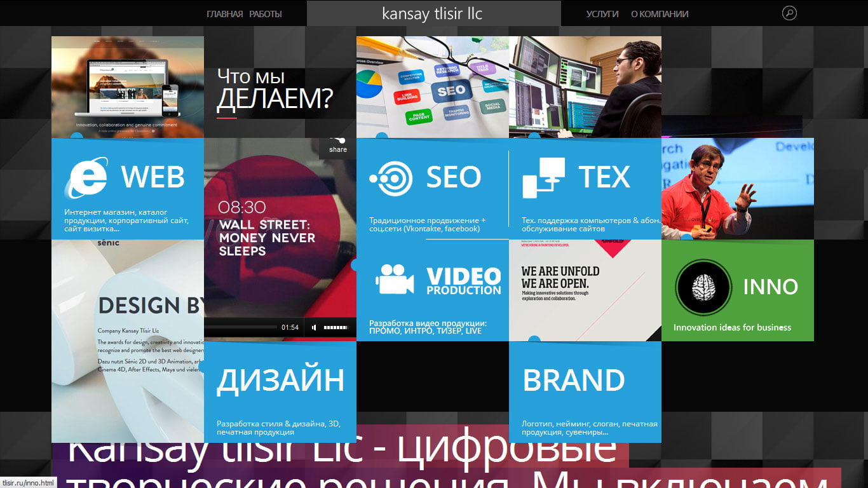
Task: Seek on the video progress bar
Action: 241,327
